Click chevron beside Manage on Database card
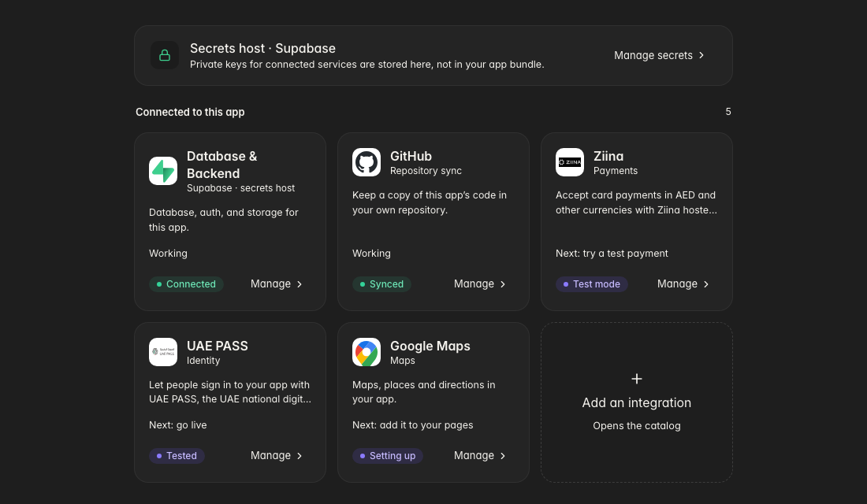The width and height of the screenshot is (867, 504). [x=300, y=284]
